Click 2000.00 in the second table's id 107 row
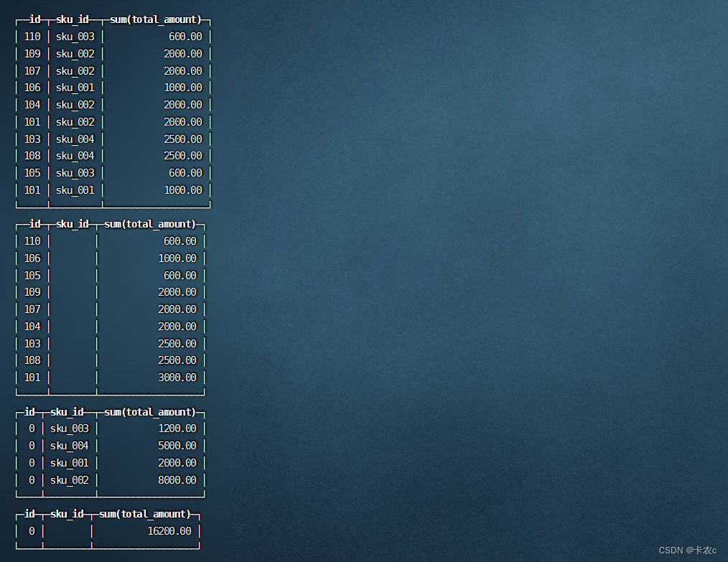728x562 pixels. pos(177,309)
